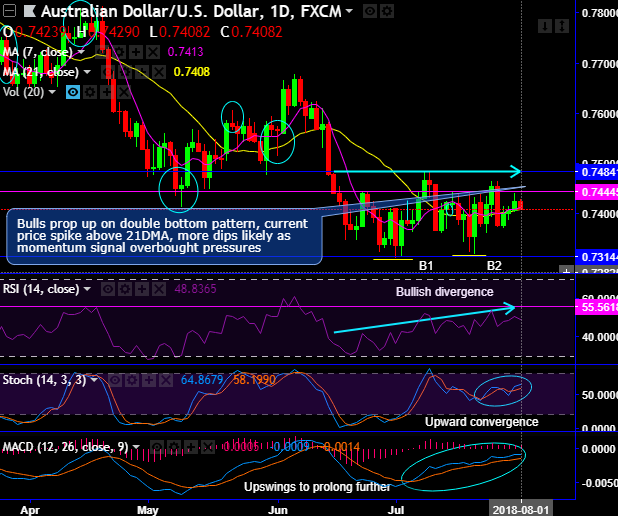The image size is (618, 516).
Task: Select the 'Bullish divergence' text label
Action: [x=445, y=292]
